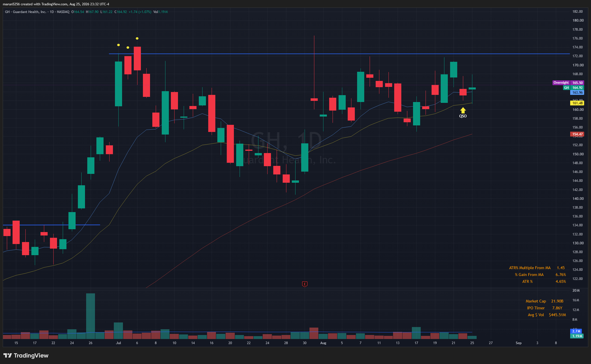Click the blue volume average label 2.7M
591x364 pixels.
pos(576,332)
